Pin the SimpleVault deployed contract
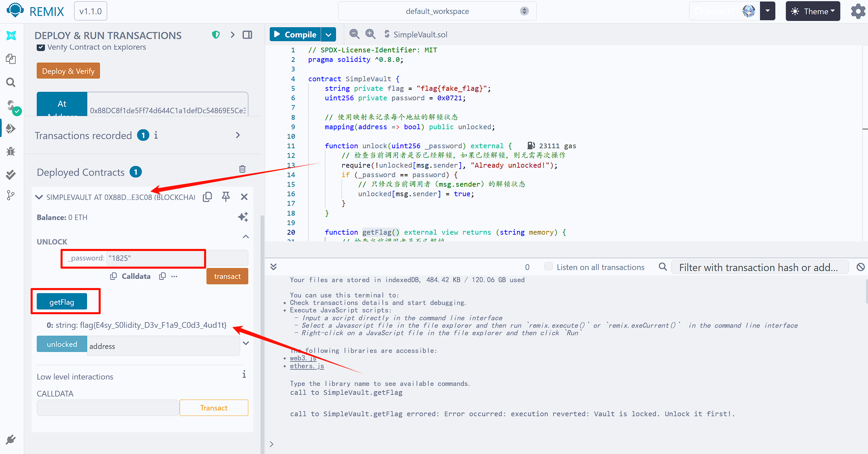Screen dimensions: 868x454 coord(226,197)
